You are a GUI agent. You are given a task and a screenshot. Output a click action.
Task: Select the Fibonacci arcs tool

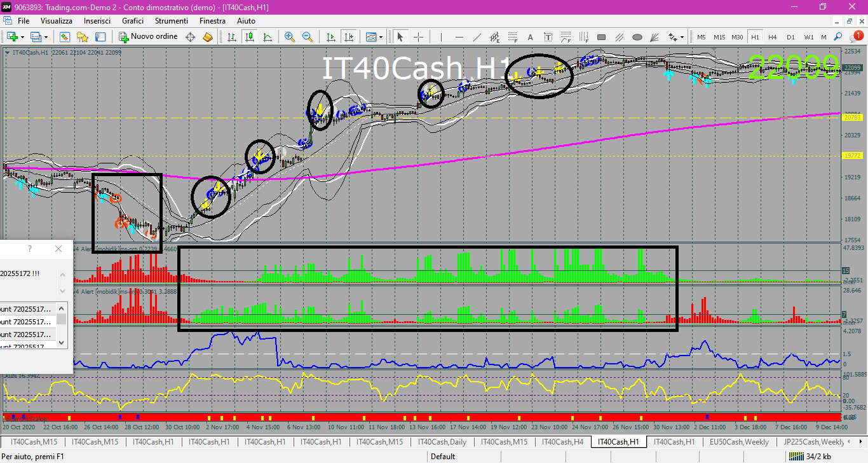[566, 37]
